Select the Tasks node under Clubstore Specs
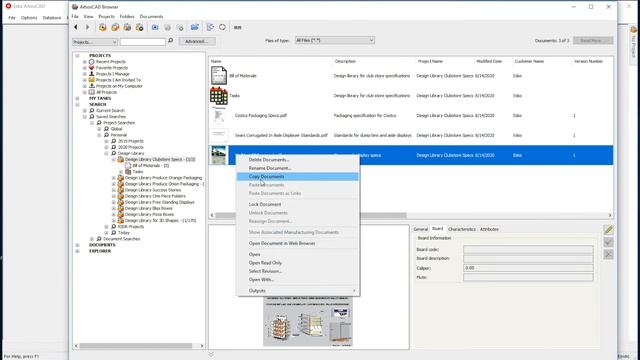 138,172
